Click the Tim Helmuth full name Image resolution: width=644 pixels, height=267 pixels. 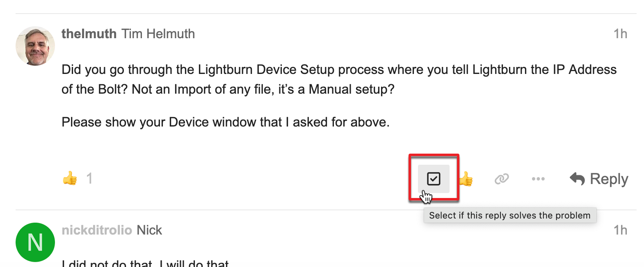(x=158, y=34)
